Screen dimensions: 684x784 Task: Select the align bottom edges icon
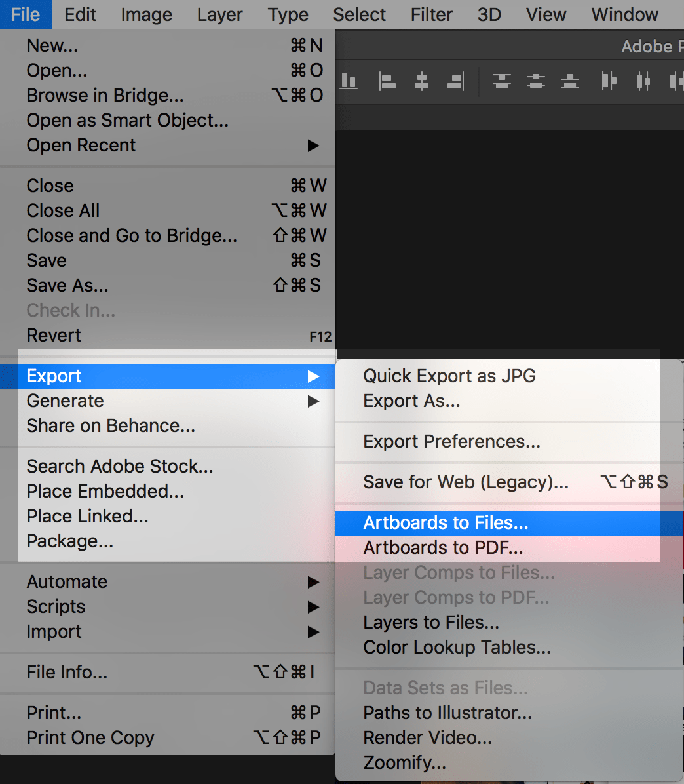(569, 81)
